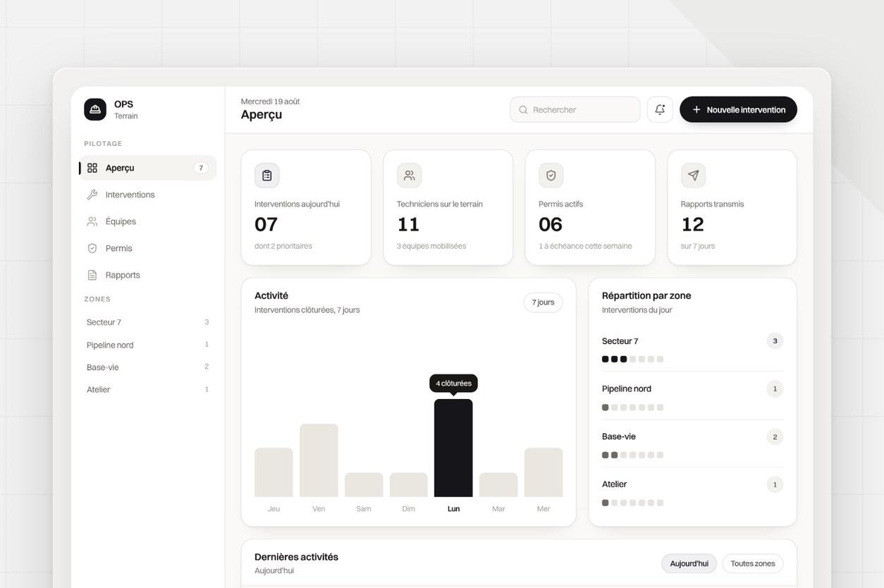The image size is (884, 588).
Task: Click the people icon on Techniciens card
Action: click(x=409, y=176)
